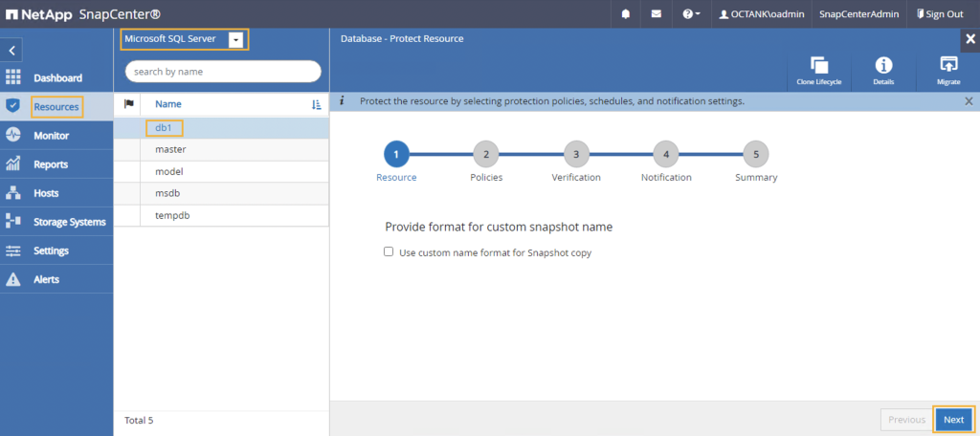
Task: Click the search by name field
Action: coord(223,71)
